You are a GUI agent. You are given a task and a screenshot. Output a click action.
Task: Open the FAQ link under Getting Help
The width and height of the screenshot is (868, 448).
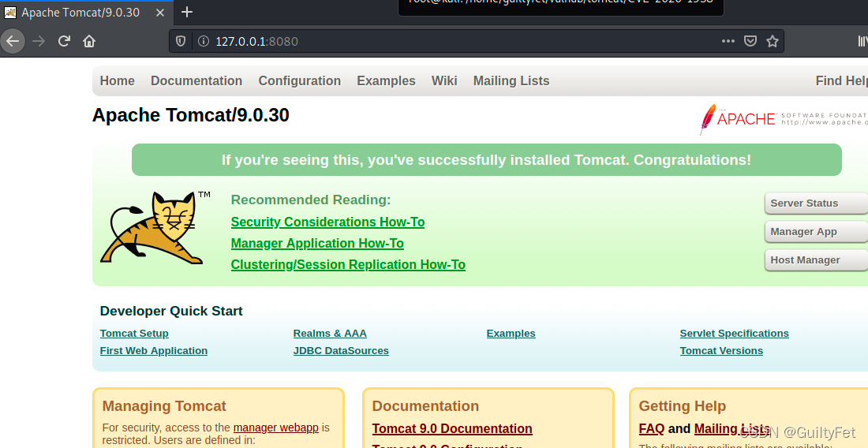click(x=652, y=428)
